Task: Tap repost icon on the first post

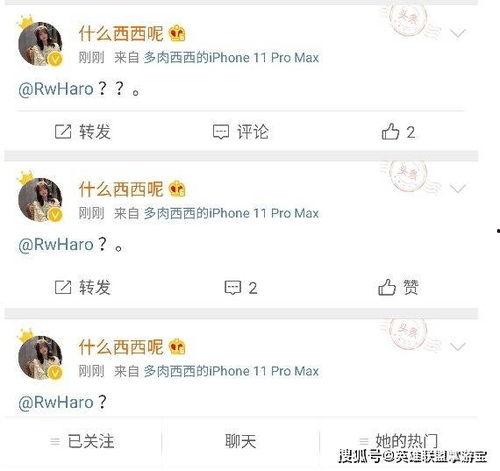Action: (x=63, y=132)
